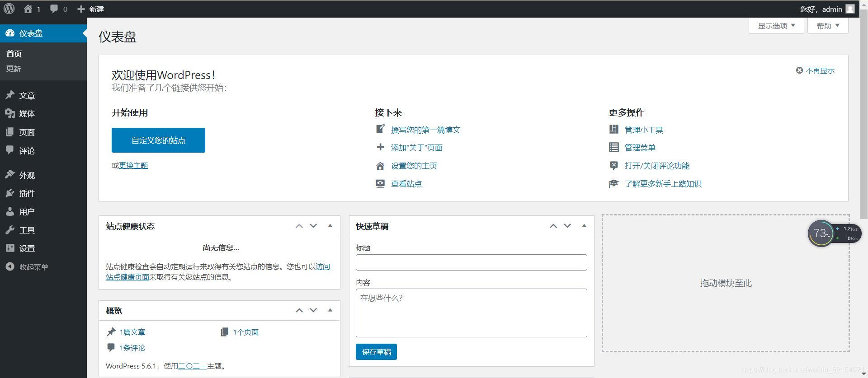Screen dimensions: 868x378
Task: Open 添加“关于”页面 link
Action: coord(416,148)
